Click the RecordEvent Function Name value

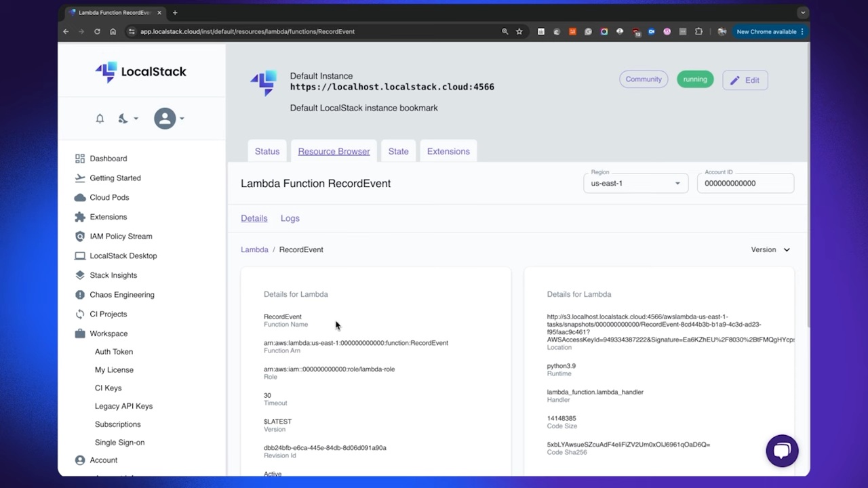pos(283,317)
